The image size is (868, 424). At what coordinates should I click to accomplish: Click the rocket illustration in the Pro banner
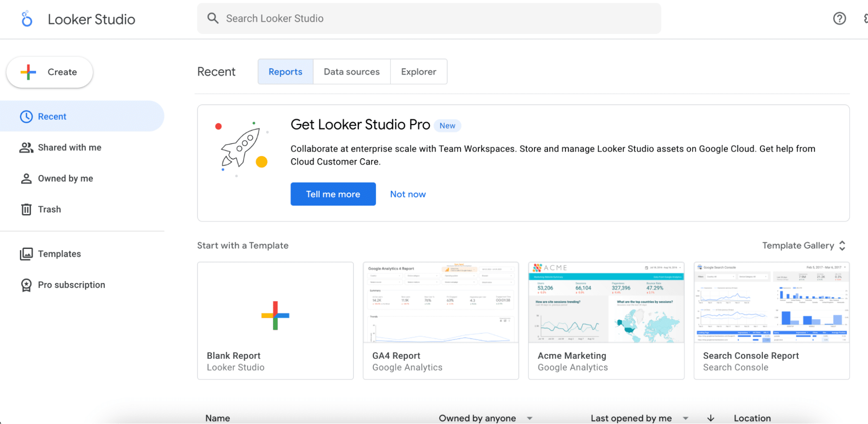242,149
